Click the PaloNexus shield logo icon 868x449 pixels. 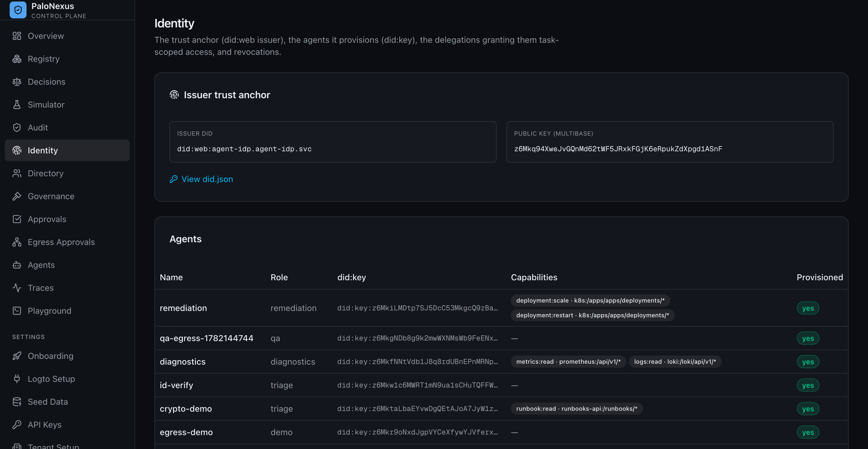(18, 10)
